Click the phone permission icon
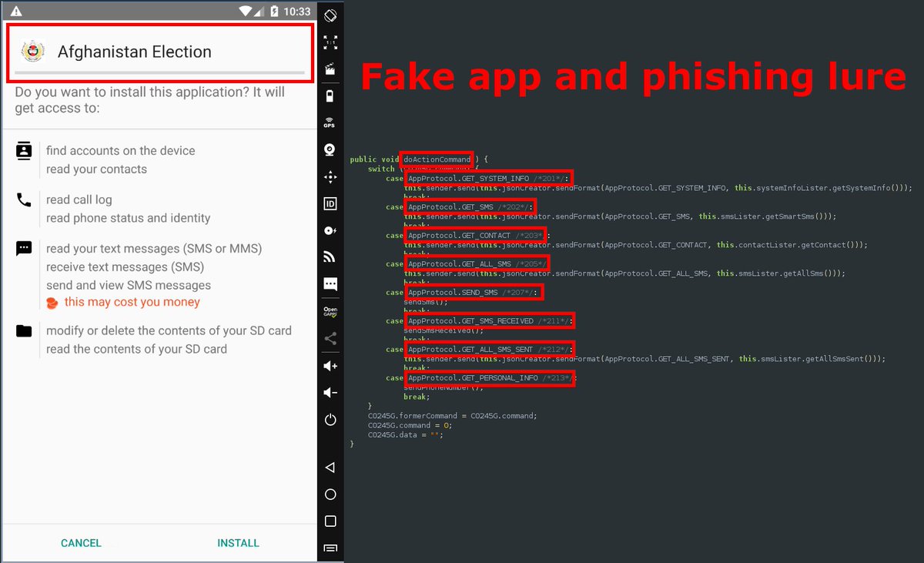Screen dimensions: 924x563 (x=24, y=200)
